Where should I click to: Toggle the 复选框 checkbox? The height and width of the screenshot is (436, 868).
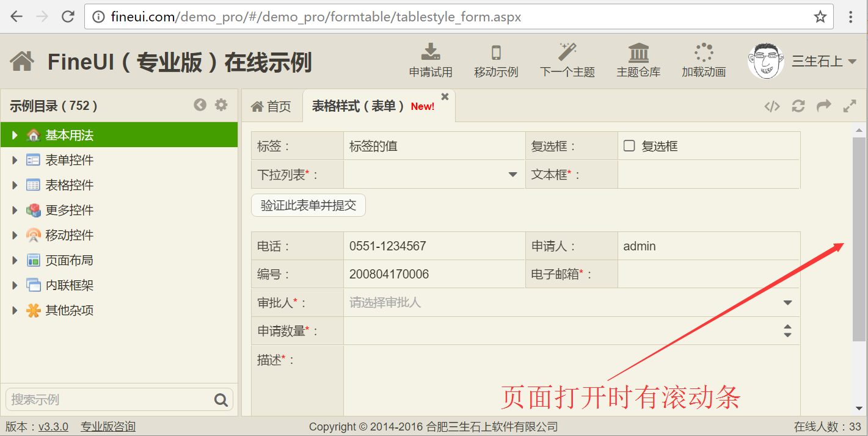point(629,146)
